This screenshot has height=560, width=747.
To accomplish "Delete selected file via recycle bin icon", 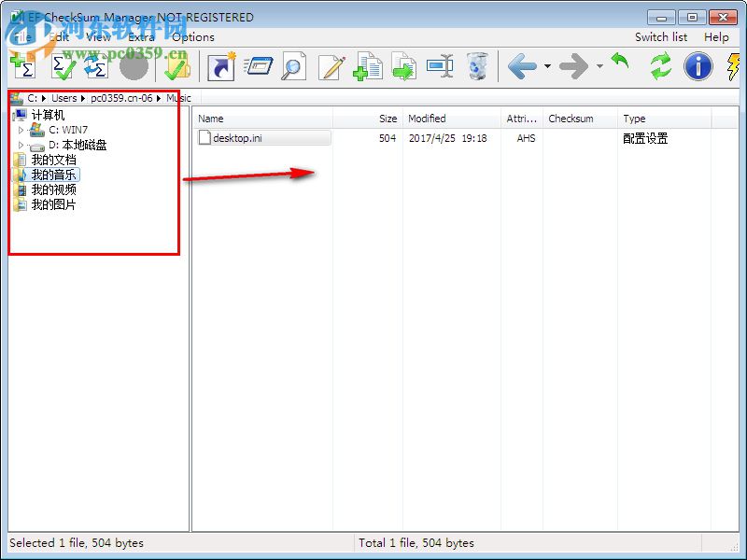I will tap(476, 65).
